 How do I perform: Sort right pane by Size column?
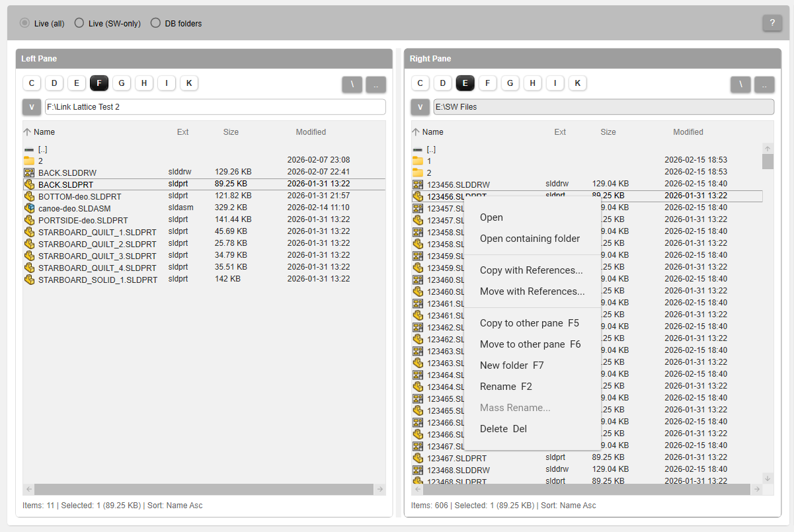pyautogui.click(x=608, y=132)
